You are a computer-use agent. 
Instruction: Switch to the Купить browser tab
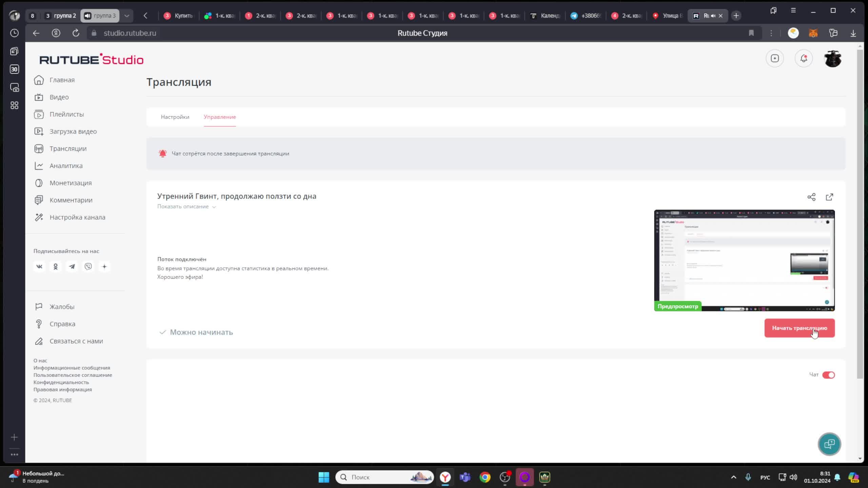[x=178, y=16]
